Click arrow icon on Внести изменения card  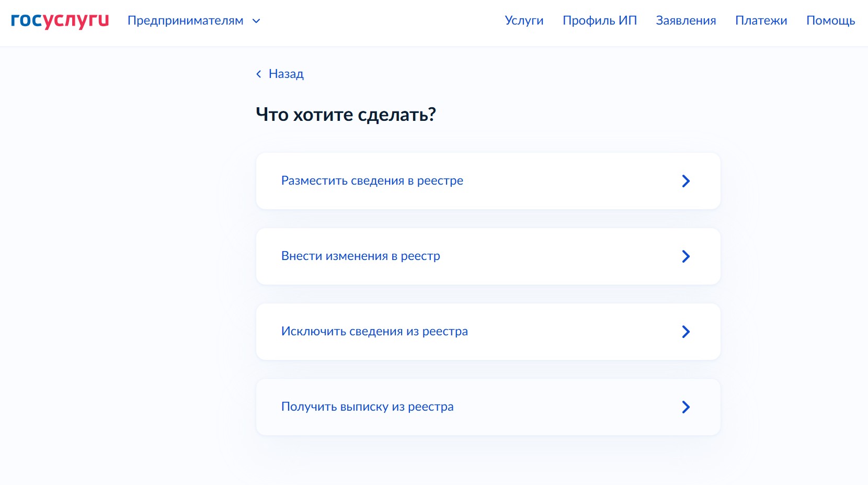[686, 256]
